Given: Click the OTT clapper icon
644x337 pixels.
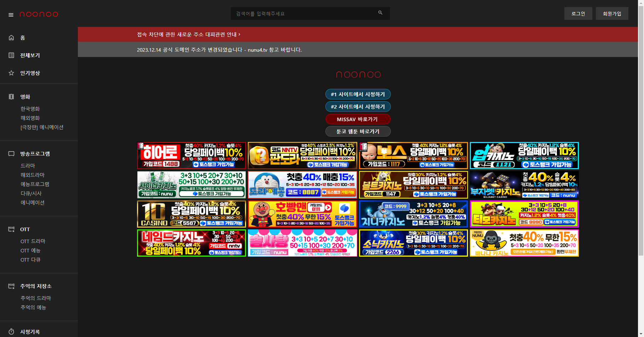Looking at the screenshot, I should [11, 229].
